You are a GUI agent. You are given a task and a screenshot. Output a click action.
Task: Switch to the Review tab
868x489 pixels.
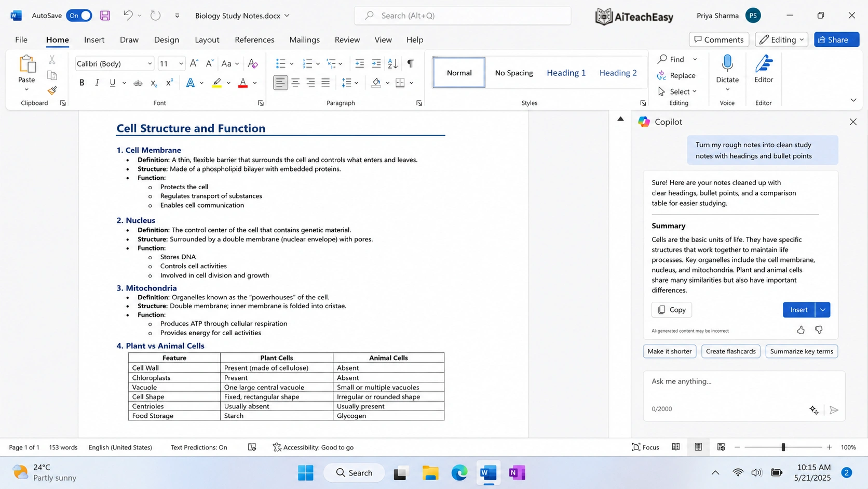click(347, 39)
